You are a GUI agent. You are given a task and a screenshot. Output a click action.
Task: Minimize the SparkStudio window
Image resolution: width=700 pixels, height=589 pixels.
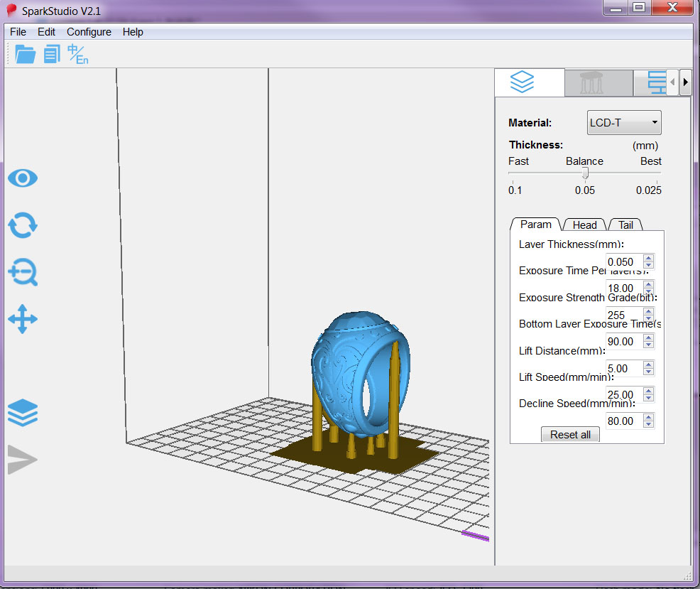tap(616, 8)
